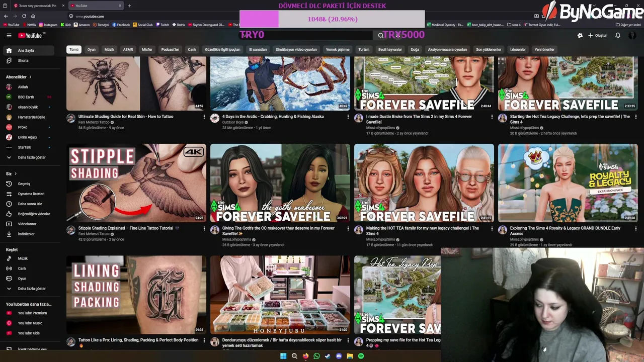644x362 pixels.
Task: Open Royalty & Legacy video thumbnail
Action: tap(568, 183)
